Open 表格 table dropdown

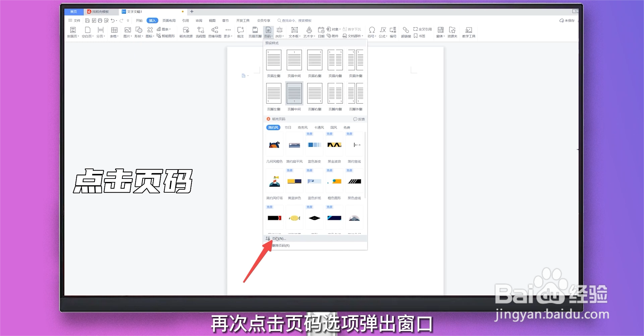click(x=114, y=32)
